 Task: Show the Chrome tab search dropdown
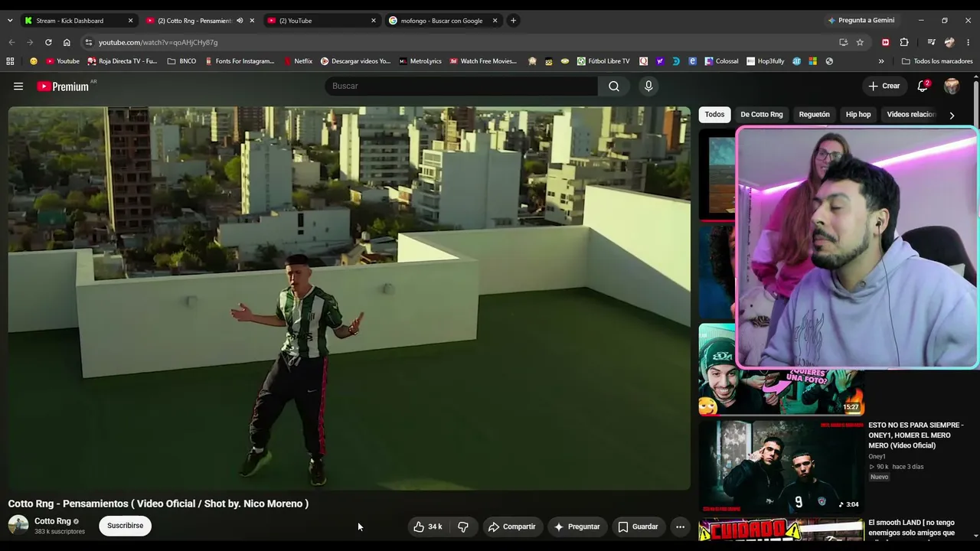[10, 21]
